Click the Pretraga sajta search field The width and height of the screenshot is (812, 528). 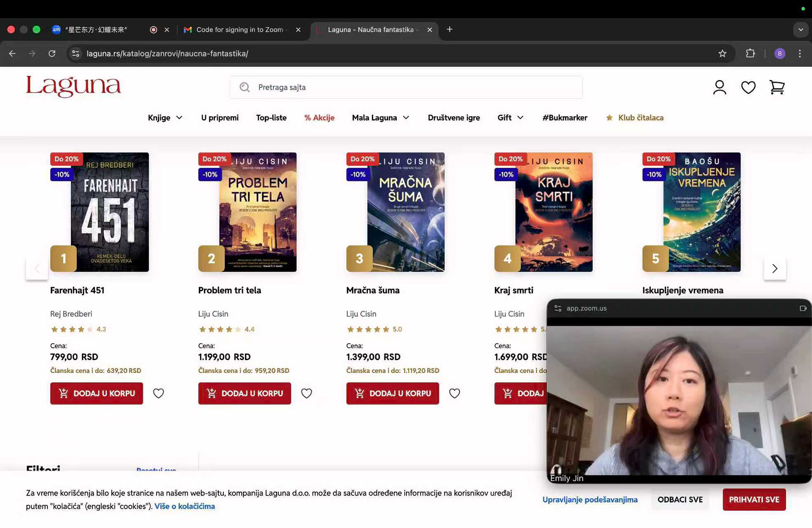coord(406,87)
